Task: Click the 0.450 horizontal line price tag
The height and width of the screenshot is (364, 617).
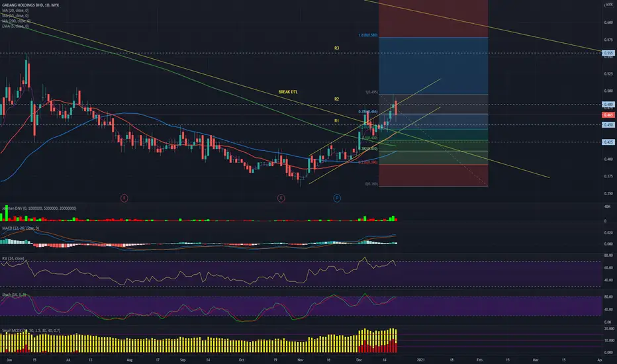Action: tap(608, 124)
